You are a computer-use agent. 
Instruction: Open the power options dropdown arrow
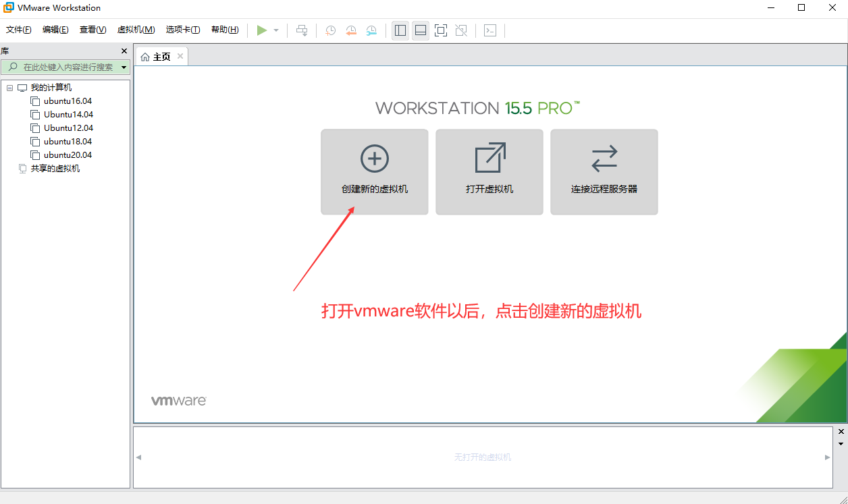(x=276, y=30)
